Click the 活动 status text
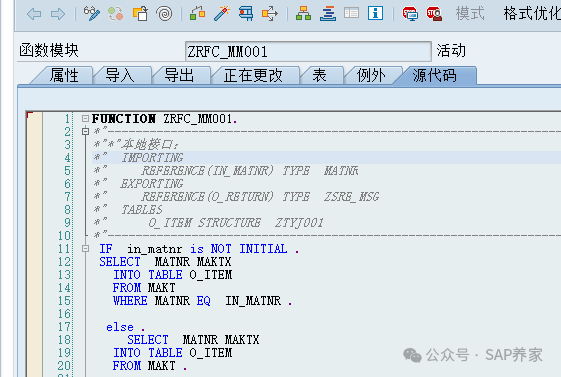Image resolution: width=561 pixels, height=377 pixels. pyautogui.click(x=451, y=50)
